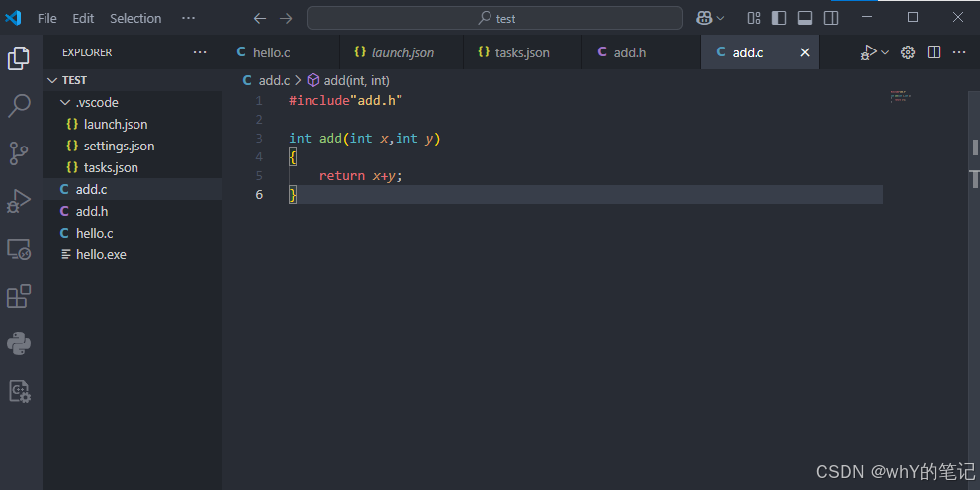The height and width of the screenshot is (490, 980).
Task: Click the EXPLORER panel title
Action: point(87,52)
